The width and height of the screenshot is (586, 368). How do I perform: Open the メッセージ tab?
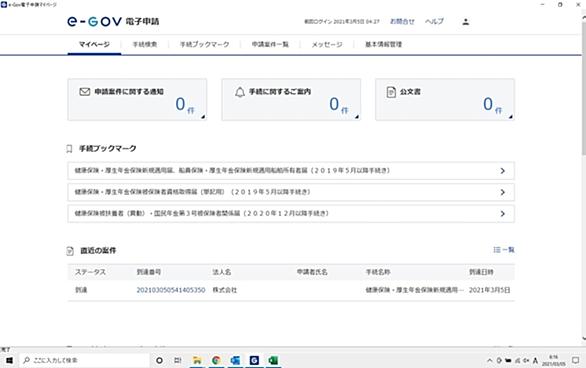pos(327,44)
